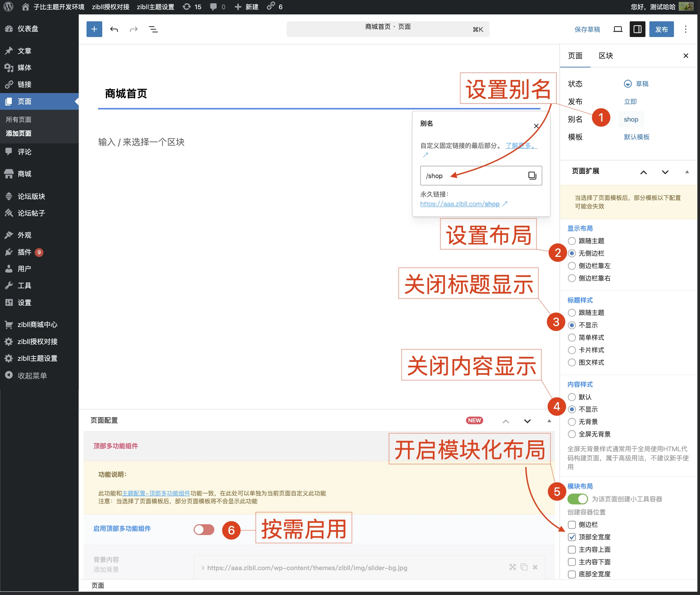The width and height of the screenshot is (700, 595).
Task: Switch to the 区块 tab
Action: pyautogui.click(x=606, y=56)
